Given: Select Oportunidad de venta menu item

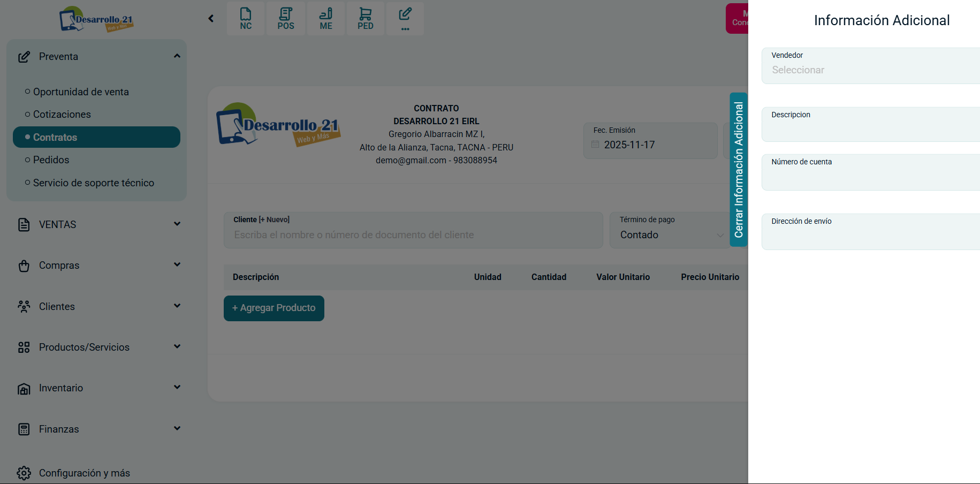Looking at the screenshot, I should pos(81,92).
